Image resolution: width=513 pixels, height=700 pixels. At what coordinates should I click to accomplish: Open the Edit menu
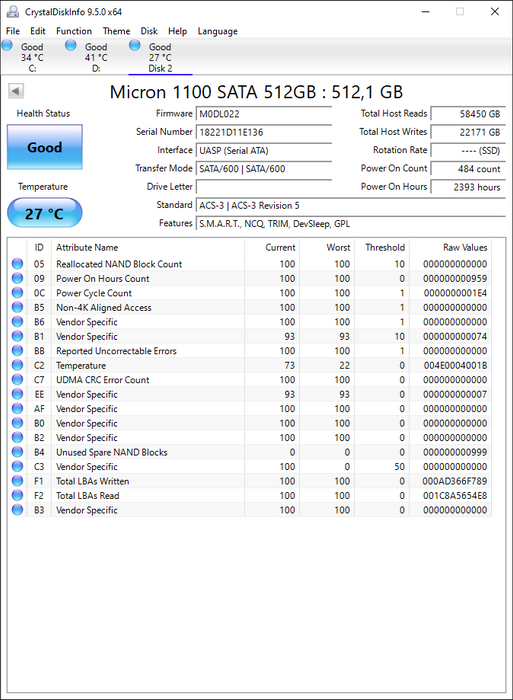tap(38, 31)
